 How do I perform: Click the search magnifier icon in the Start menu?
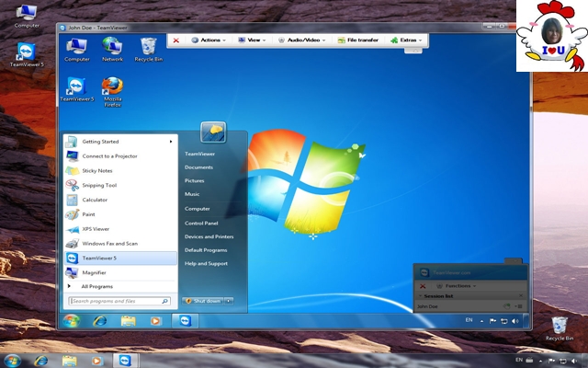(x=164, y=301)
